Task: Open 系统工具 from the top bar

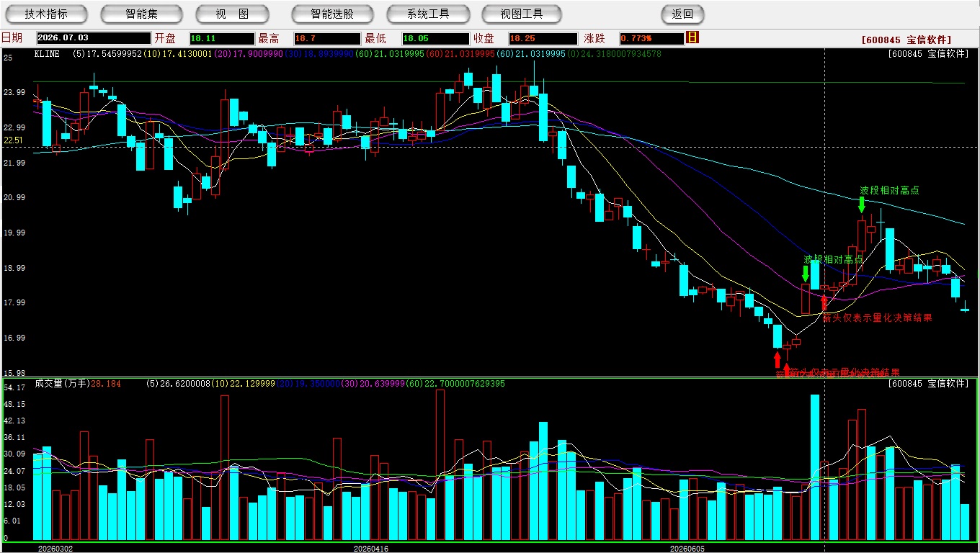Action: 428,14
